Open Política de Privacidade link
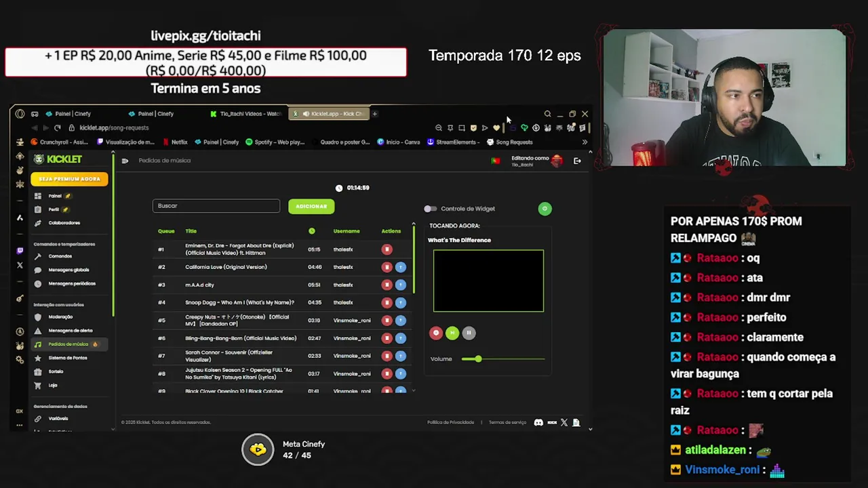The width and height of the screenshot is (868, 488). (451, 422)
